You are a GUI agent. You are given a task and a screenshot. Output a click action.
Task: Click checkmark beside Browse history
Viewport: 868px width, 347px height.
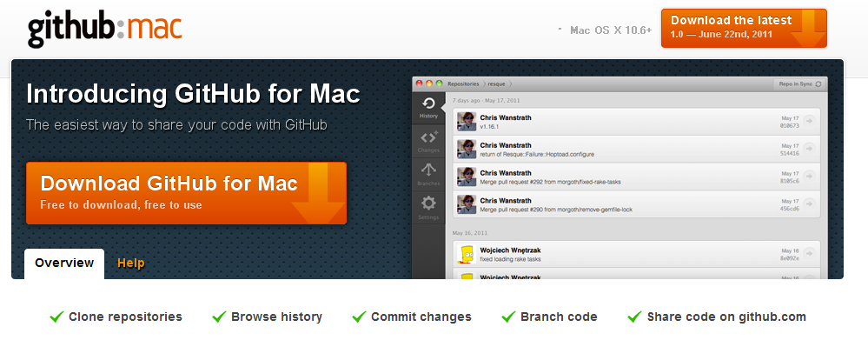tap(219, 317)
